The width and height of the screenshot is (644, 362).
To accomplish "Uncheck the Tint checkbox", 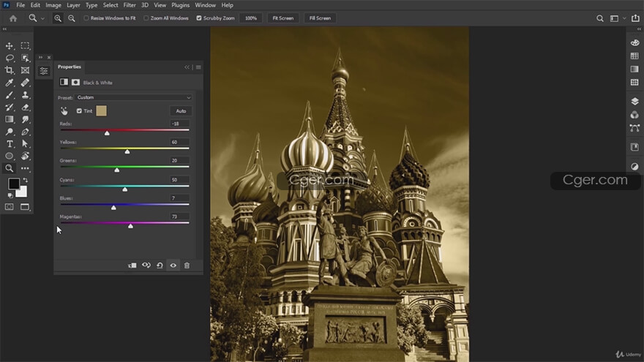I will (79, 111).
